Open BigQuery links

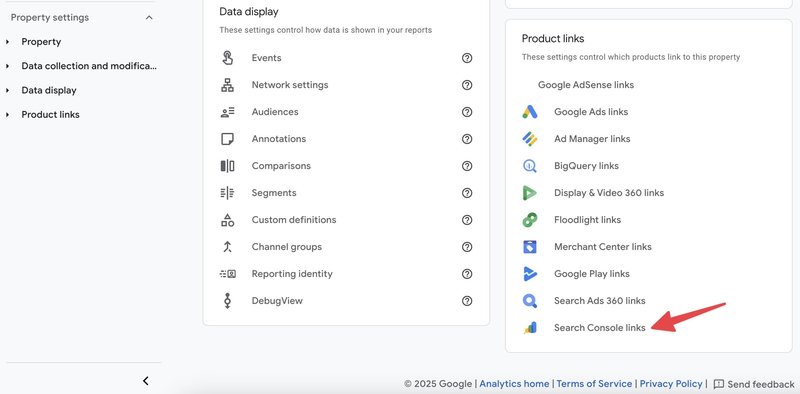[586, 166]
